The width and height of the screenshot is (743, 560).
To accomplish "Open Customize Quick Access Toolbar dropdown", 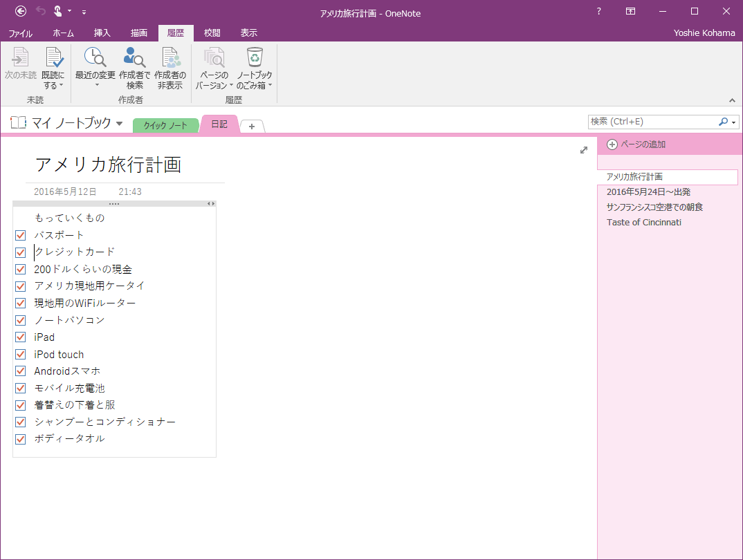I will (x=84, y=12).
